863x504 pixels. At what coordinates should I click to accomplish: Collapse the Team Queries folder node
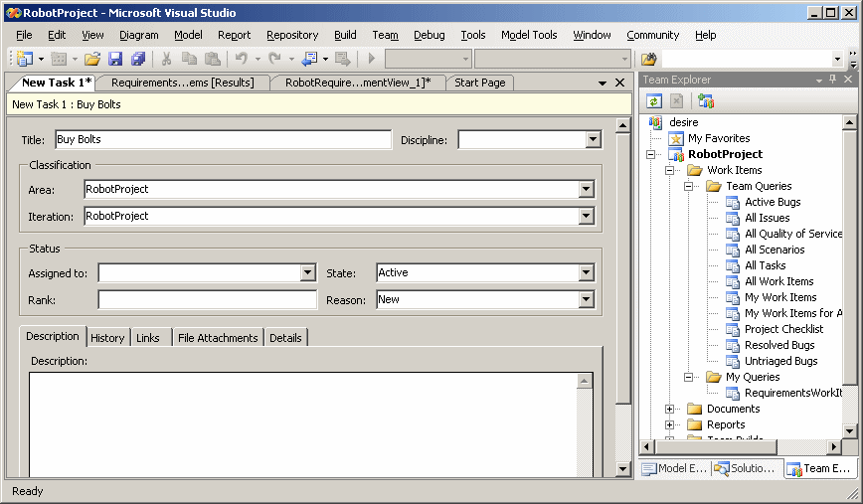[689, 186]
